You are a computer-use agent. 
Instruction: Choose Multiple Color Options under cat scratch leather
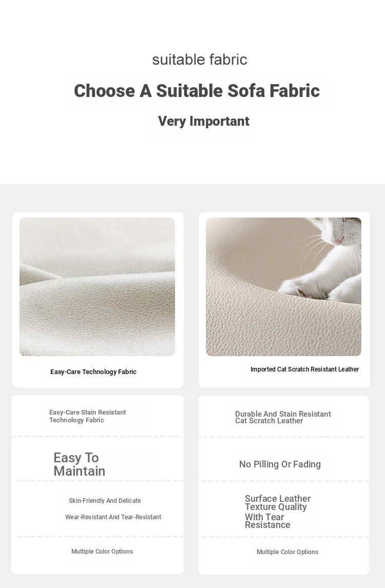pos(287,552)
